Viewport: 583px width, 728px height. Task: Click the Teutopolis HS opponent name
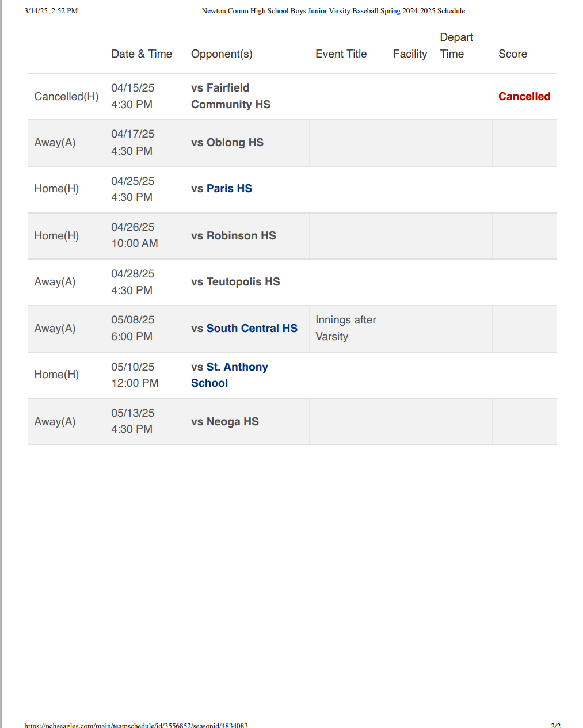tap(235, 282)
